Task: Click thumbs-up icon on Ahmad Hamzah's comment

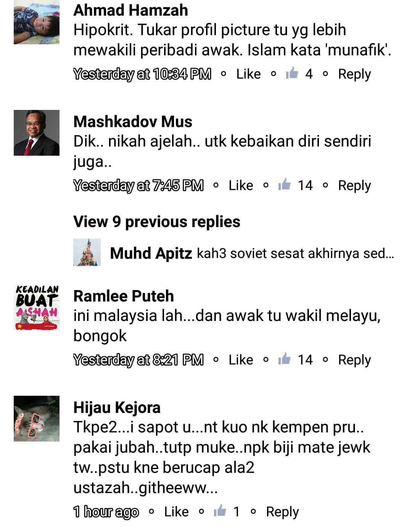Action: (292, 73)
